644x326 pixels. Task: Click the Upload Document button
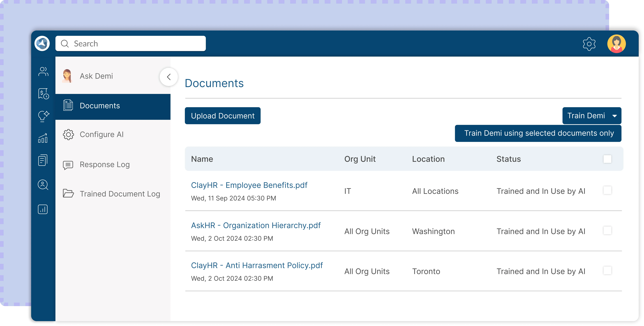[223, 116]
